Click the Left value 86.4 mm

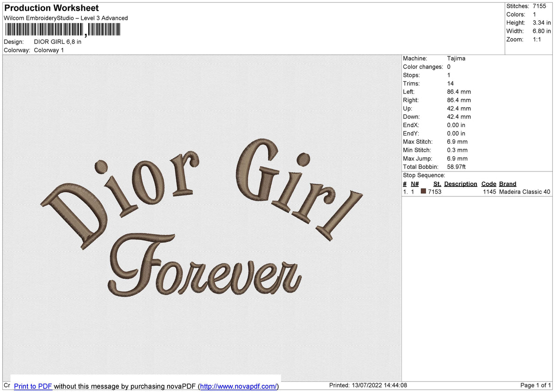click(459, 92)
